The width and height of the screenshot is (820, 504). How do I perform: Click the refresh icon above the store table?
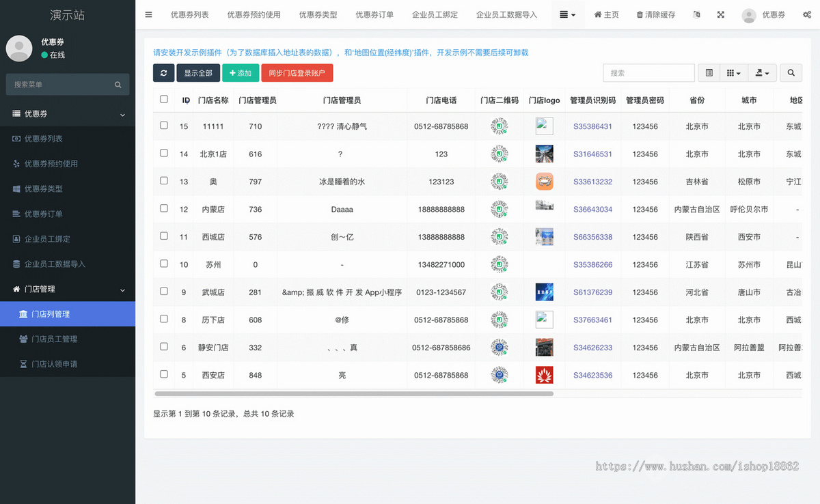(163, 72)
